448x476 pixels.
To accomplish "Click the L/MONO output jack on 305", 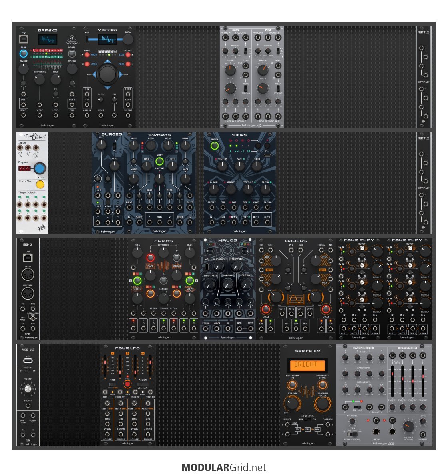I will 376,431.
